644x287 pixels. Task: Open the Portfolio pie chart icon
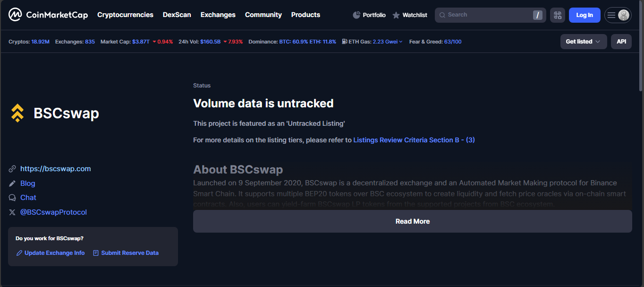pyautogui.click(x=356, y=15)
